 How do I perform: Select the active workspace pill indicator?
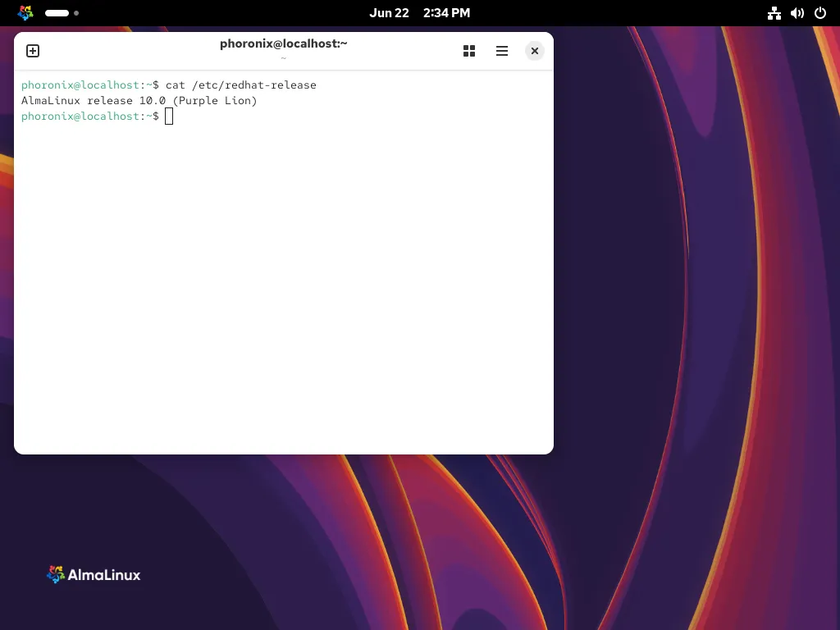57,13
